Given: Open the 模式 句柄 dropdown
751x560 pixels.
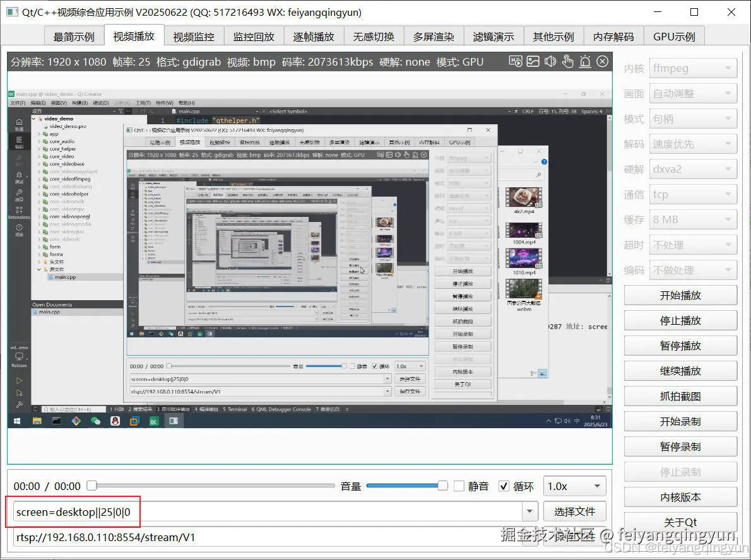Looking at the screenshot, I should click(693, 119).
